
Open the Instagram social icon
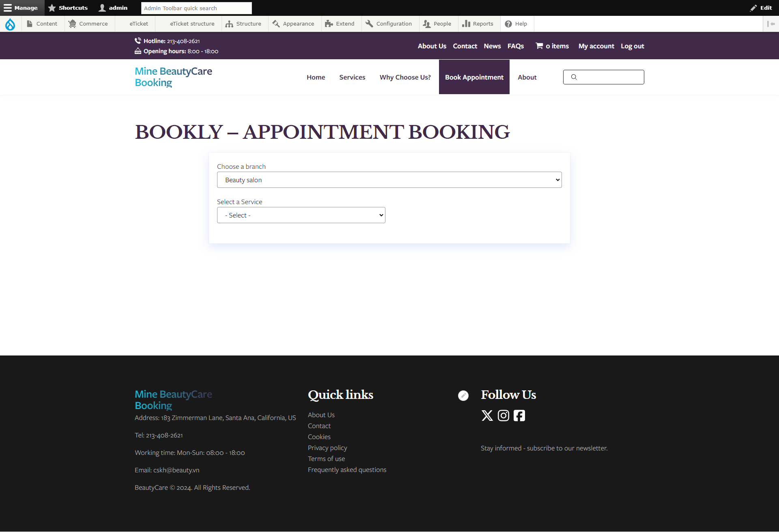click(x=503, y=416)
